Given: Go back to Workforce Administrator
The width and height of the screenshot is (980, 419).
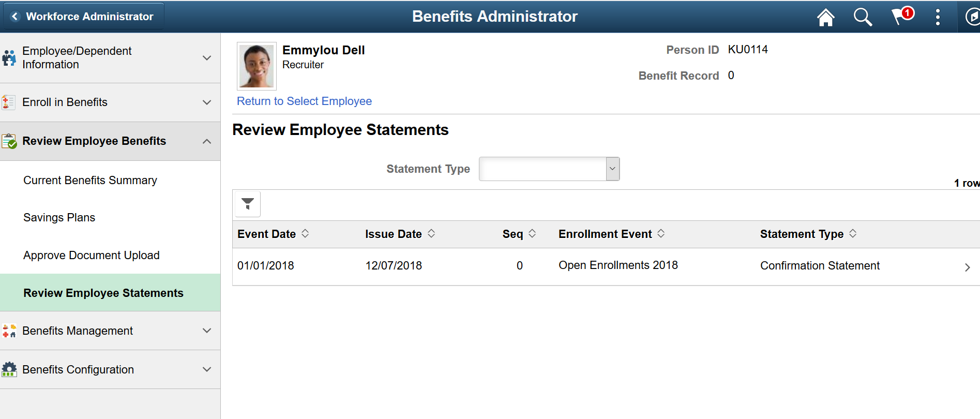Looking at the screenshot, I should click(83, 17).
